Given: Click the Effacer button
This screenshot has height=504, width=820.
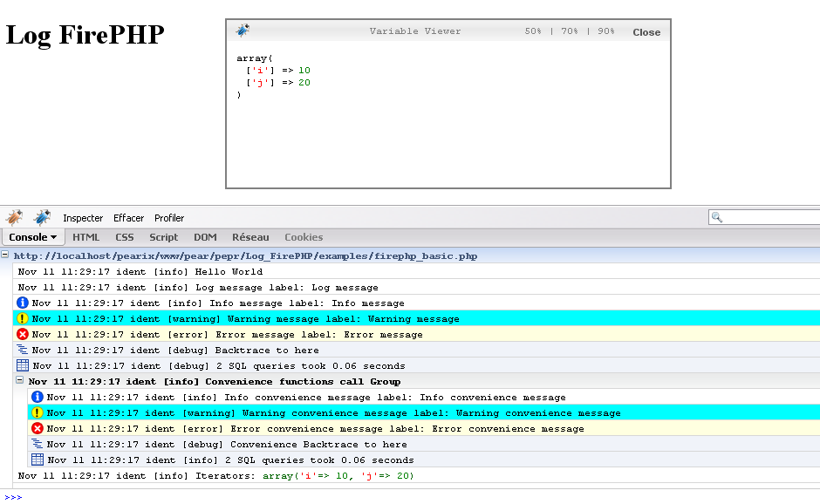Looking at the screenshot, I should click(128, 218).
